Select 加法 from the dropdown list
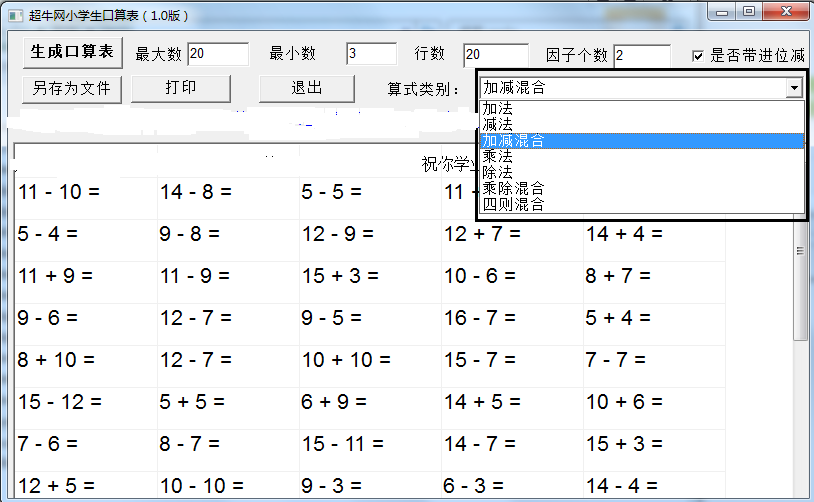Viewport: 814px width, 502px height. coord(642,108)
